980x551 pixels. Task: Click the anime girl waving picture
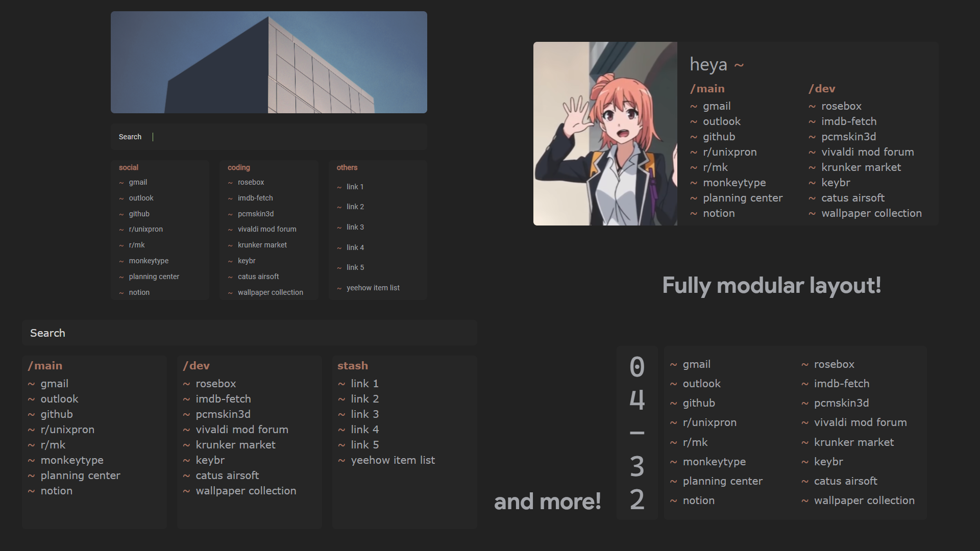pos(605,134)
